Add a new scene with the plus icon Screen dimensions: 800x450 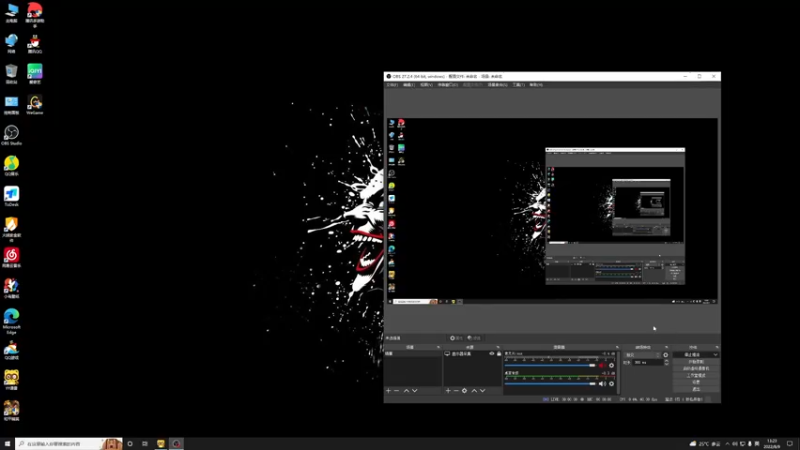(388, 391)
